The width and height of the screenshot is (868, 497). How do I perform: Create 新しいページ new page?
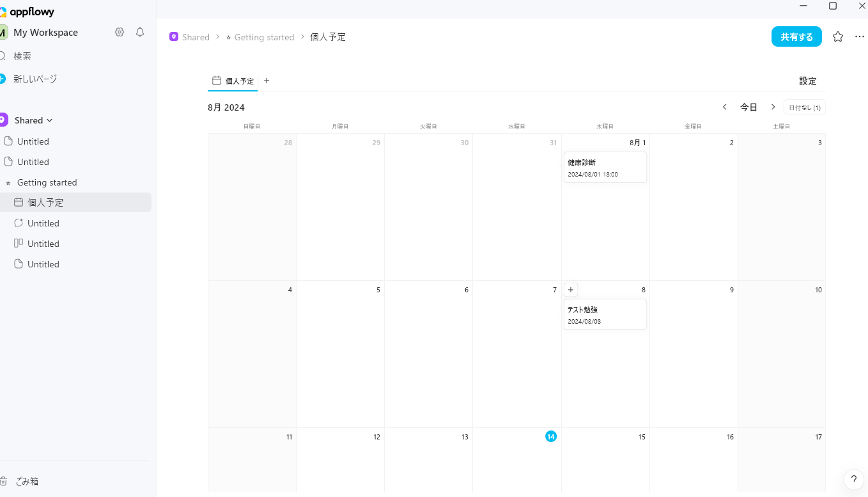click(x=35, y=79)
